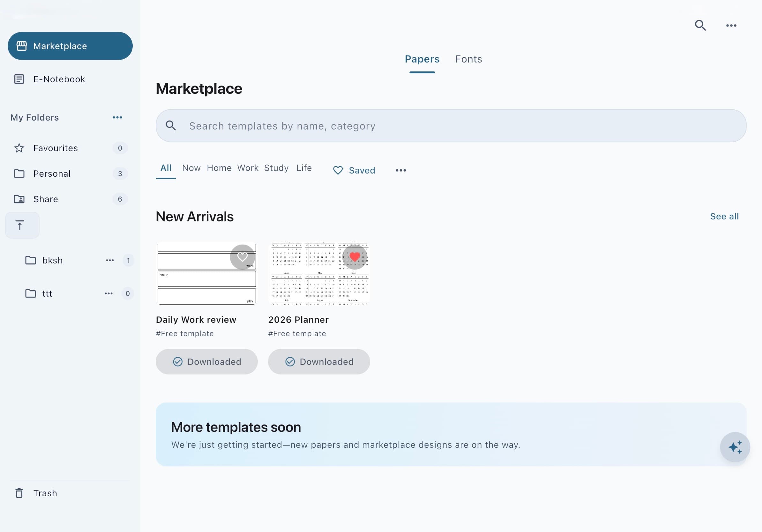Select the Home category filter
The width and height of the screenshot is (762, 532).
pyautogui.click(x=219, y=168)
